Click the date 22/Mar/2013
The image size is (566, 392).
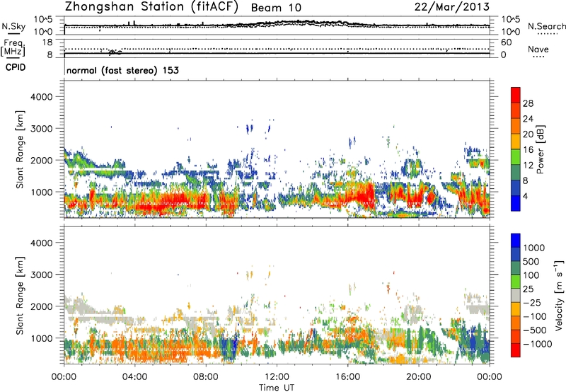tap(451, 7)
